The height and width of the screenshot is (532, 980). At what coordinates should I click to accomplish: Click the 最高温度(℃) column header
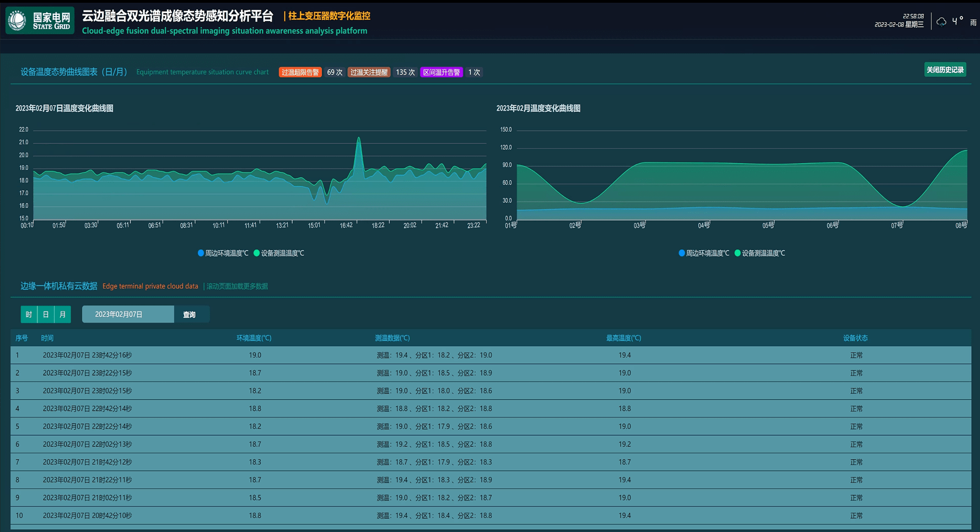pos(623,338)
